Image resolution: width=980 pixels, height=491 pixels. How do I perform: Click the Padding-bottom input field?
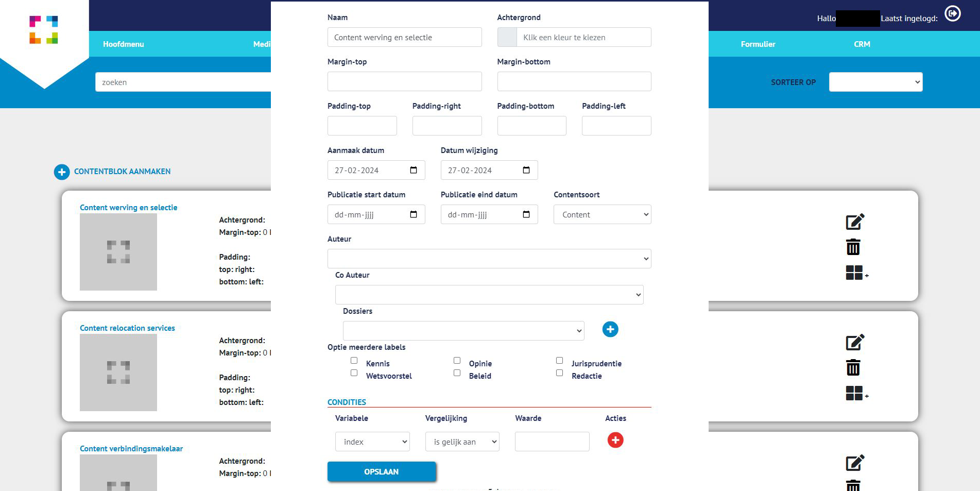click(532, 126)
